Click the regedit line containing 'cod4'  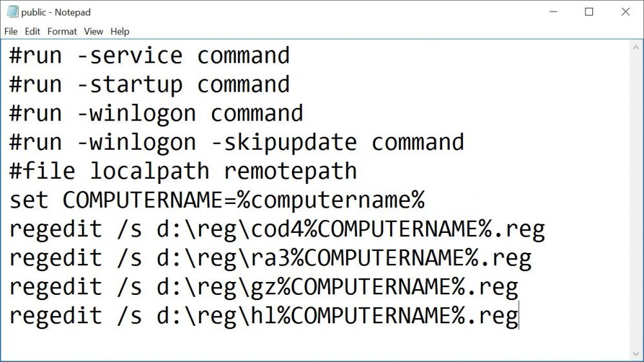(x=277, y=229)
